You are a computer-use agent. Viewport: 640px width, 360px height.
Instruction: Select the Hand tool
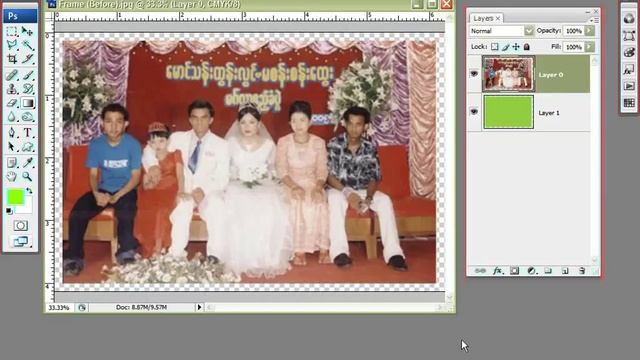[12, 176]
